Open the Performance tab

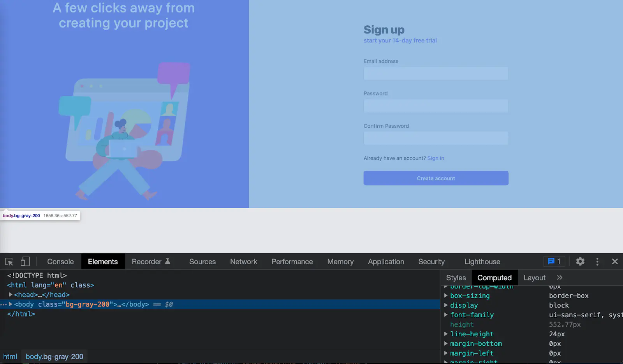(x=292, y=262)
